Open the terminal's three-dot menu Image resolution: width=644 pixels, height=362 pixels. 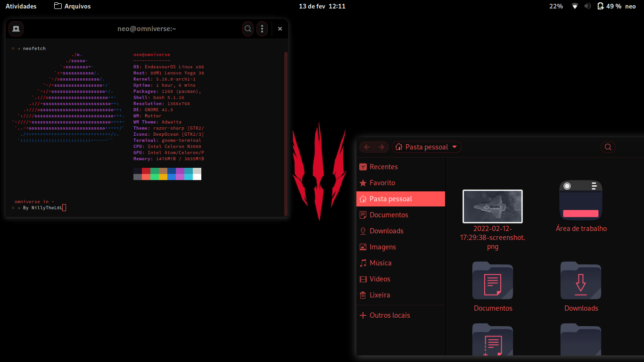[x=262, y=29]
